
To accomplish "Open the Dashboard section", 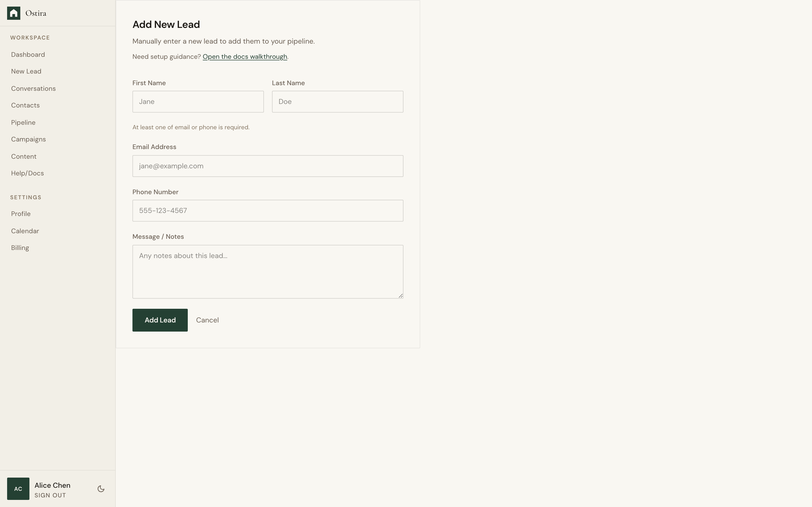I will (x=28, y=54).
